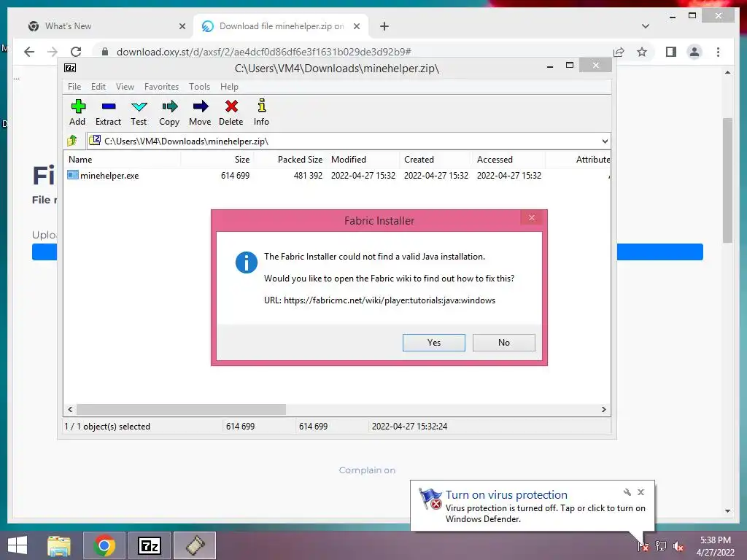The height and width of the screenshot is (560, 747).
Task: Open the 7-Zip Edit menu
Action: (98, 87)
